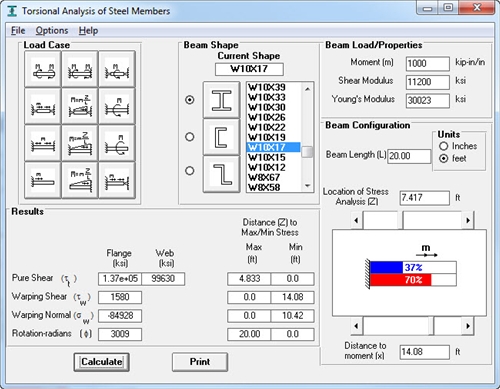Click the application icon in title bar

tap(12, 11)
